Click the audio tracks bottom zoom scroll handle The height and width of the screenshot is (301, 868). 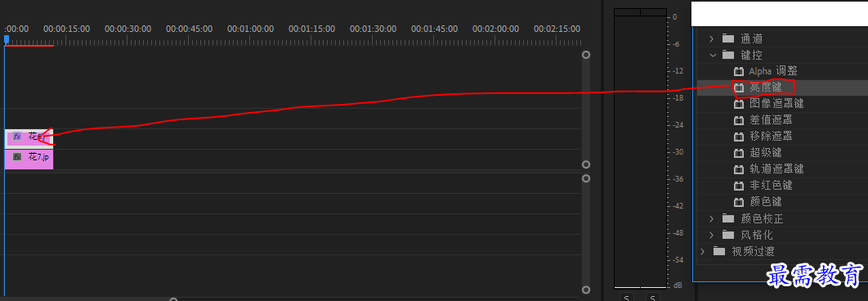tap(586, 290)
